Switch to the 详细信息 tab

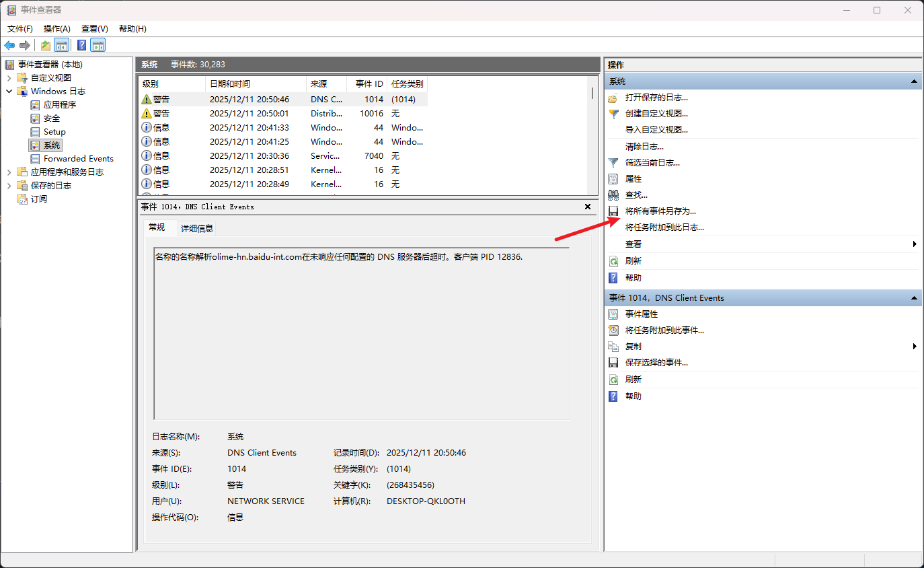click(197, 228)
